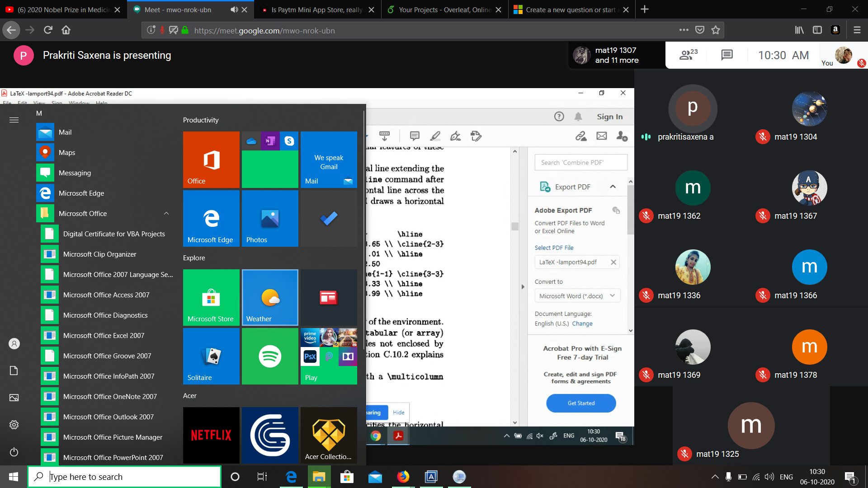Open the Photos tile
The width and height of the screenshot is (868, 488).
[270, 218]
